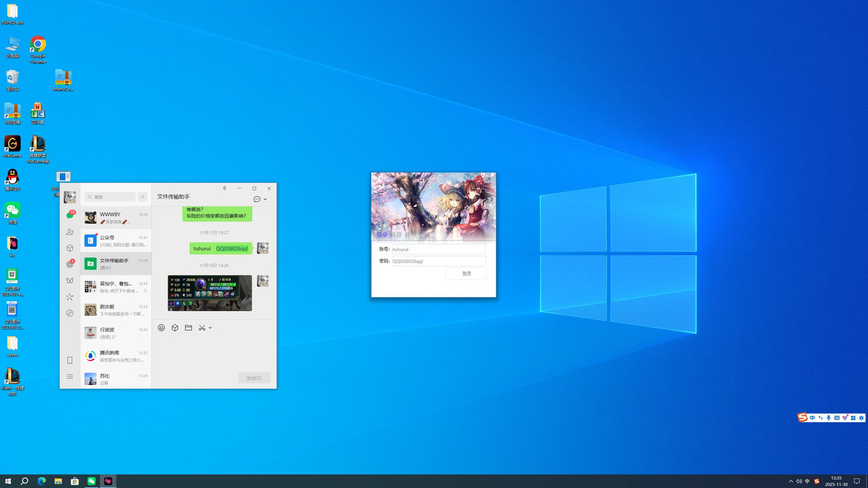868x488 pixels.
Task: Click the microphone on Sogou input toolbar
Action: [x=829, y=418]
